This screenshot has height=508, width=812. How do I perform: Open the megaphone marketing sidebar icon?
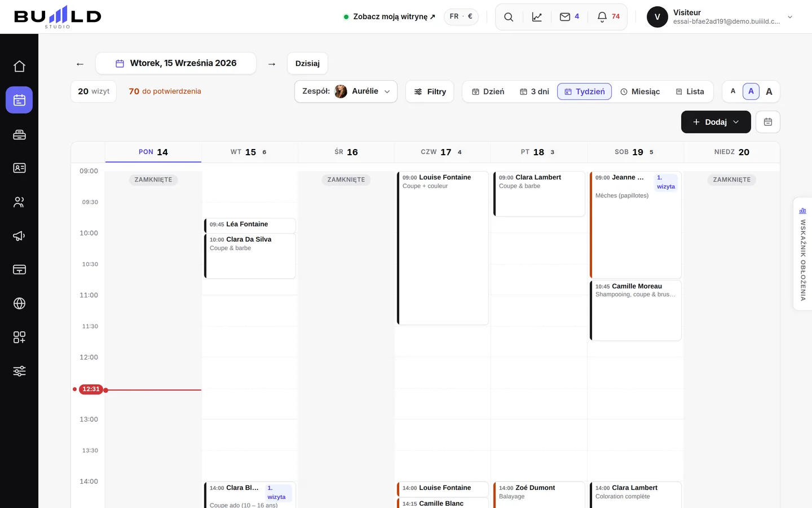click(x=19, y=235)
